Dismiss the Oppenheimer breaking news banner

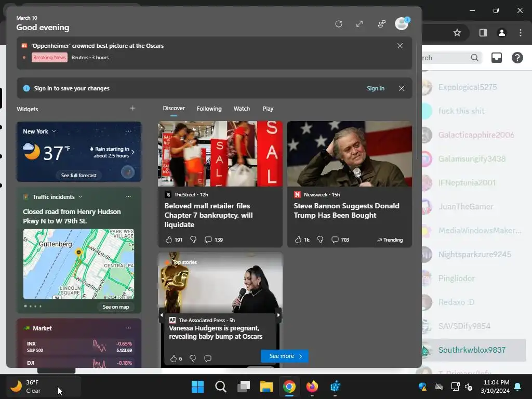click(x=400, y=46)
